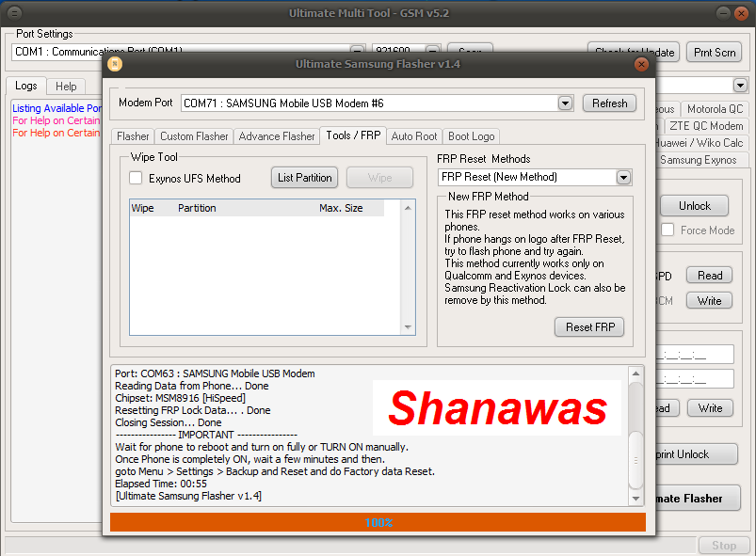
Task: Click the Ultimate Flasher button
Action: point(698,499)
